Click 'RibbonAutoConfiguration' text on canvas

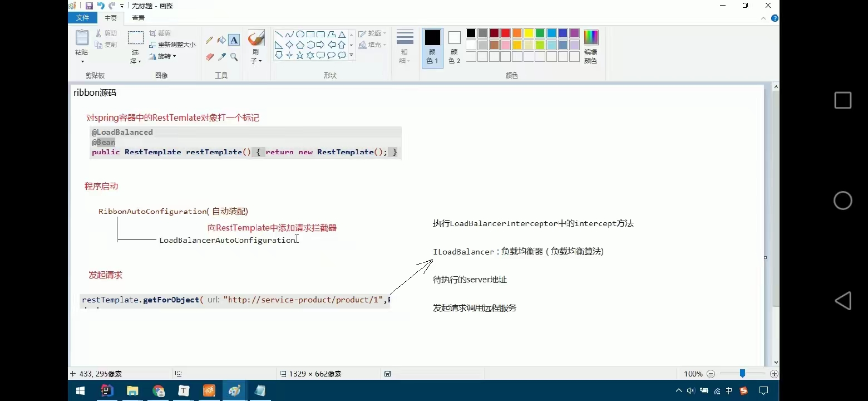(x=152, y=212)
